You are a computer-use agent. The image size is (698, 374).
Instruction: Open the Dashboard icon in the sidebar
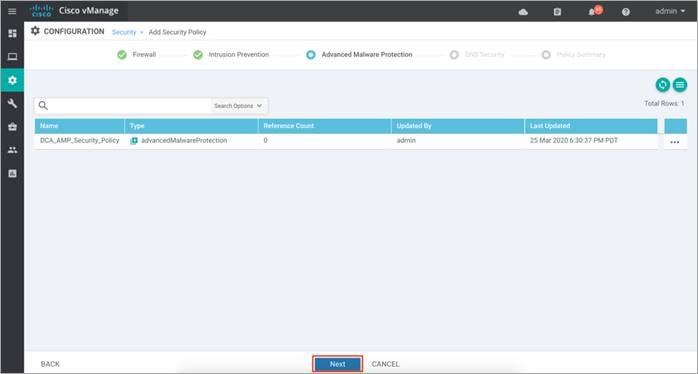pyautogui.click(x=12, y=34)
